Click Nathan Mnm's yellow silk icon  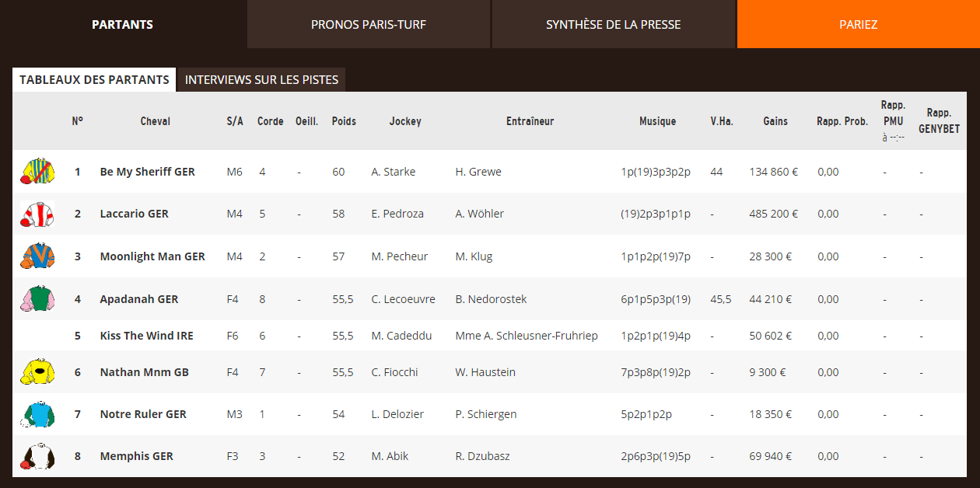pyautogui.click(x=37, y=372)
